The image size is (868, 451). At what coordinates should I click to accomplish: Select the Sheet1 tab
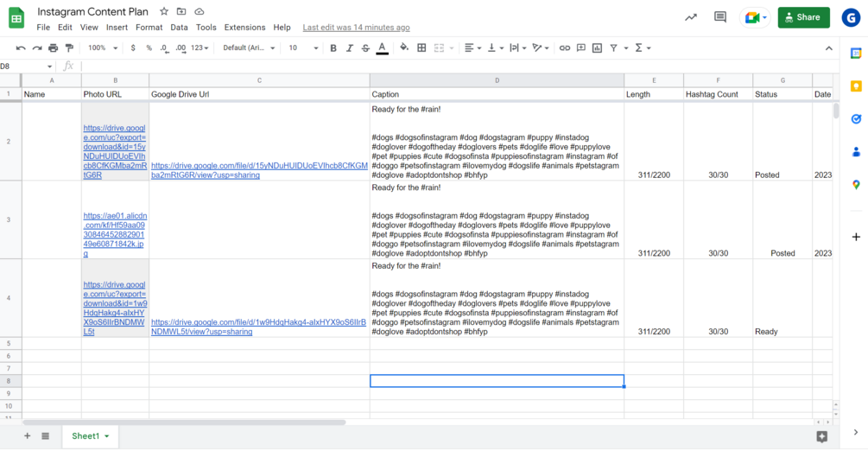point(90,436)
